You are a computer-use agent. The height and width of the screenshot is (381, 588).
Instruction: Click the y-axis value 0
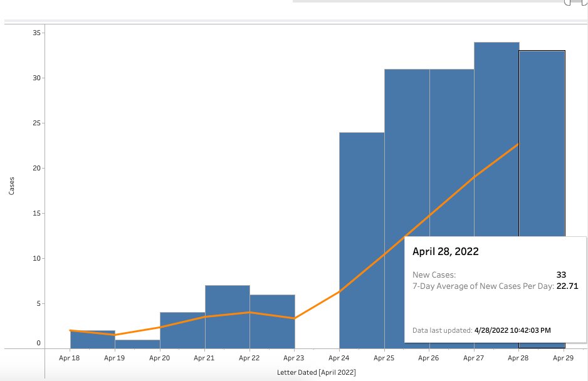pyautogui.click(x=39, y=343)
